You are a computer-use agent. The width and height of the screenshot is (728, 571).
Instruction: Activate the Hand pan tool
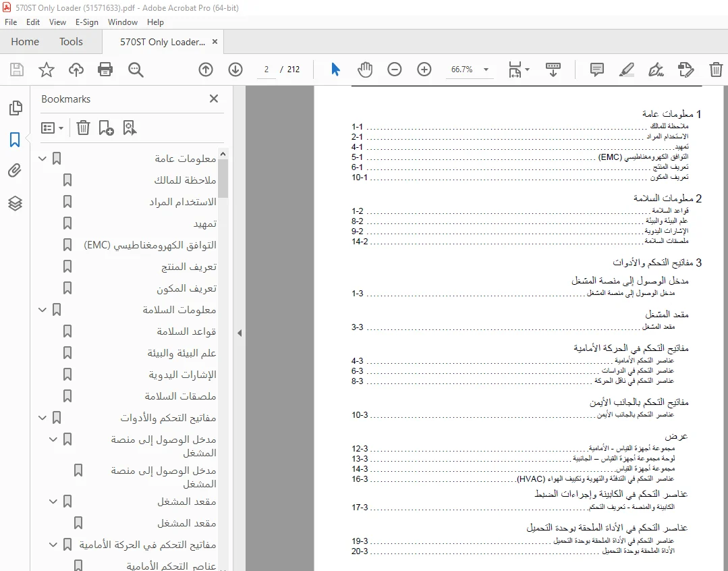tap(365, 70)
